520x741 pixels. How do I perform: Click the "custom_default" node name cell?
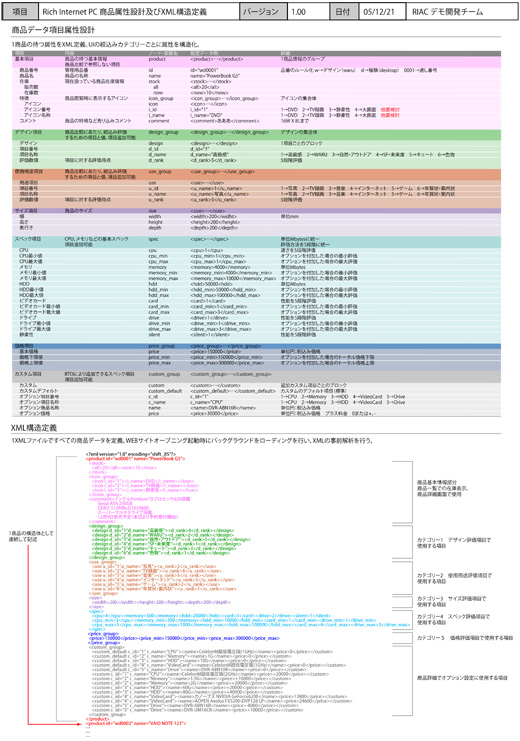click(x=165, y=391)
